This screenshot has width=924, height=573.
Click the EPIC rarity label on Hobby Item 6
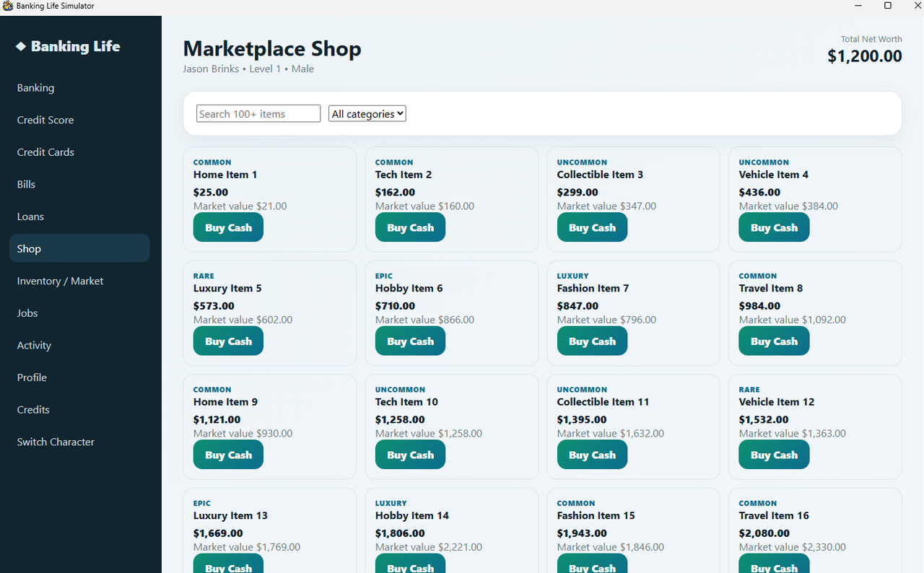pos(384,276)
